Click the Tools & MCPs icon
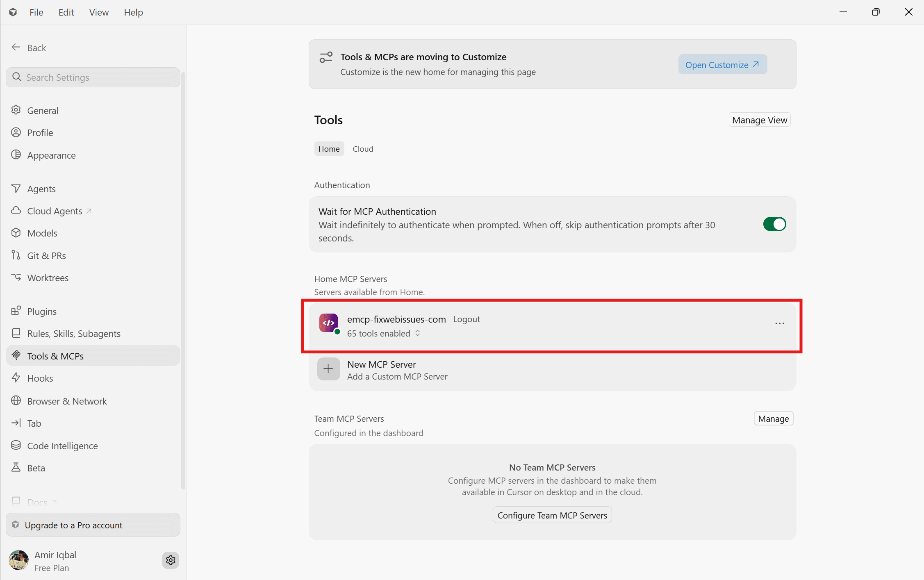924x580 pixels. point(16,355)
